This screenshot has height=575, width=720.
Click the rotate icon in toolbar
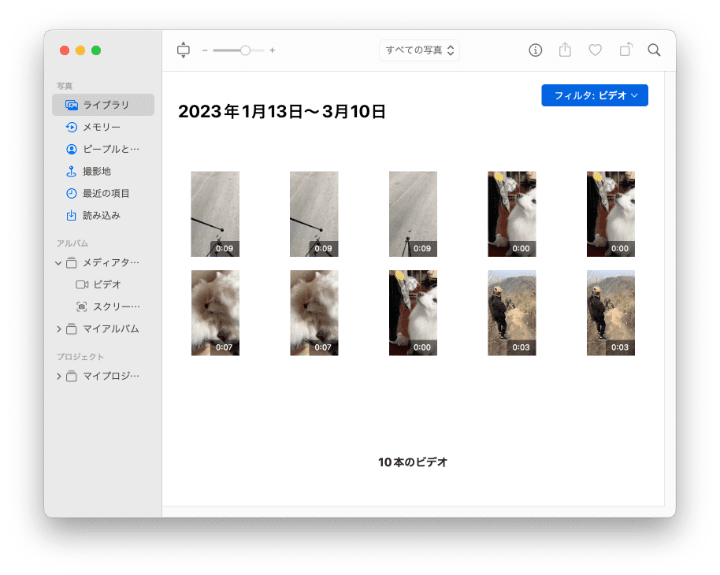coord(626,50)
